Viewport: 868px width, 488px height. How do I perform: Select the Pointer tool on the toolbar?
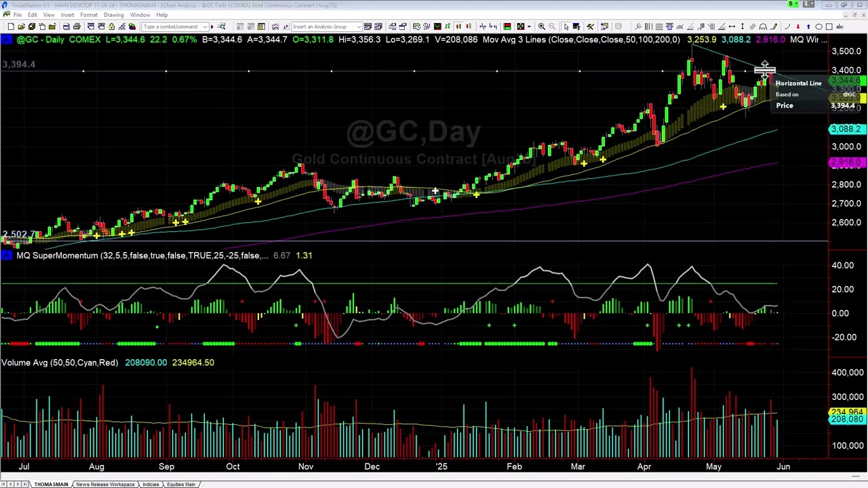(566, 26)
